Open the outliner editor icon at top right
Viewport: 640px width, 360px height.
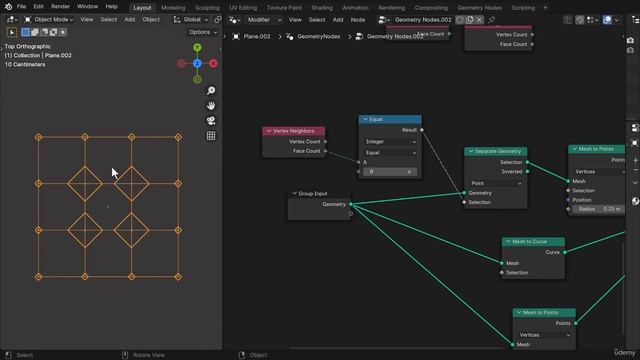[635, 20]
